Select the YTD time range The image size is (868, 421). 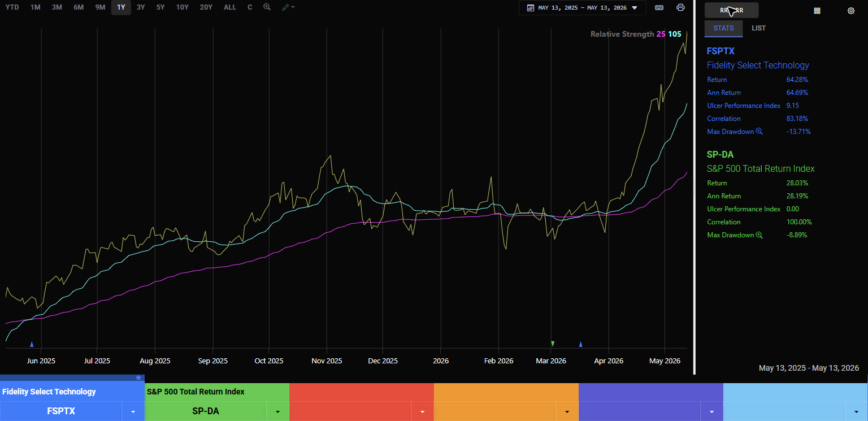(x=12, y=7)
